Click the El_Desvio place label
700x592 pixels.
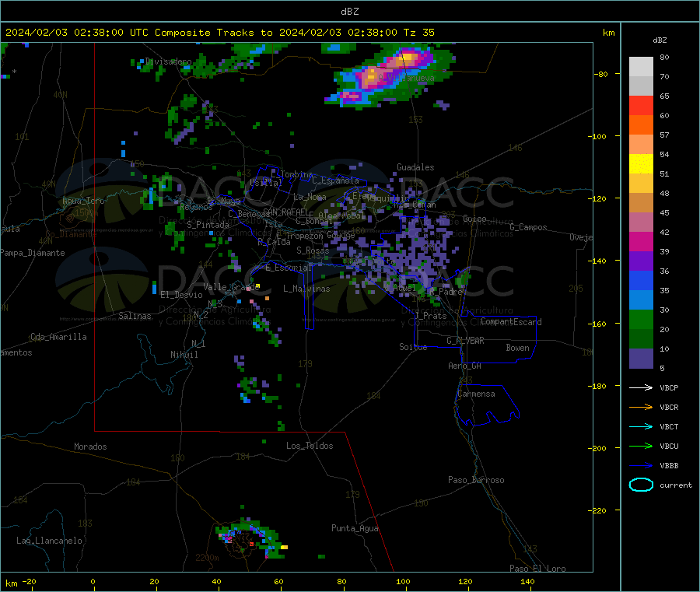pos(181,295)
